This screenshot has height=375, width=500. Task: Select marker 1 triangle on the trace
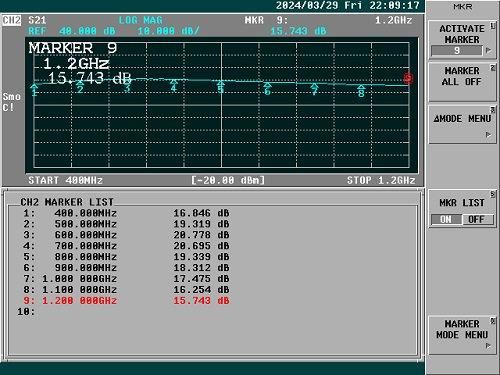tap(34, 90)
